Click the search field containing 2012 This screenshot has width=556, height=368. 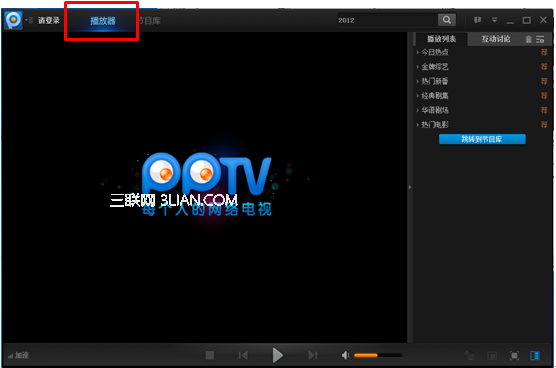point(387,20)
